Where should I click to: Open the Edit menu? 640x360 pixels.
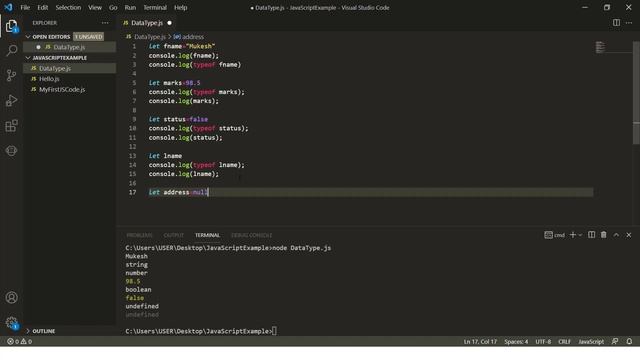pyautogui.click(x=42, y=7)
